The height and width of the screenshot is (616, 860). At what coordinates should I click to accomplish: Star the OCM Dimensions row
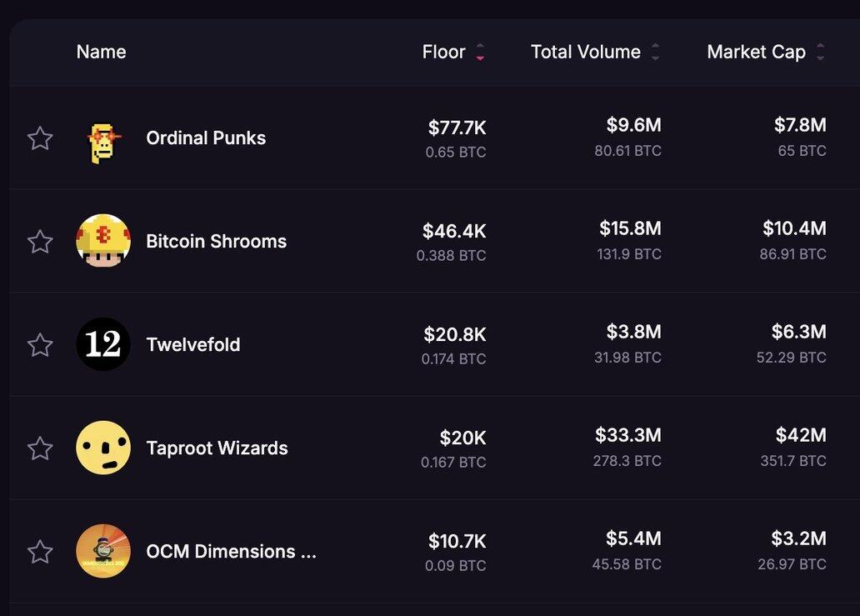pyautogui.click(x=40, y=552)
